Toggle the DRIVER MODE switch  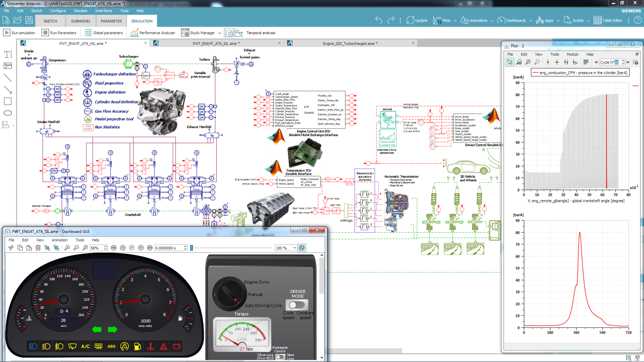click(297, 305)
